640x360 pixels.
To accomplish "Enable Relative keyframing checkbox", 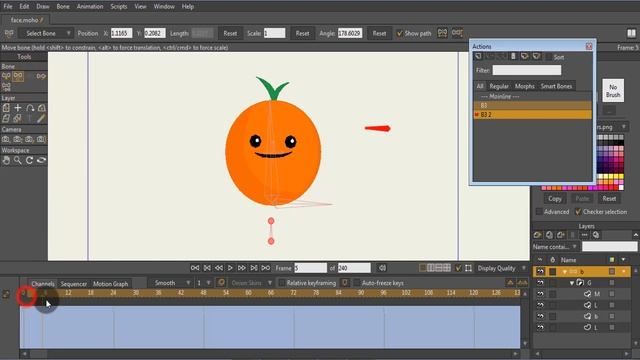I will 282,283.
